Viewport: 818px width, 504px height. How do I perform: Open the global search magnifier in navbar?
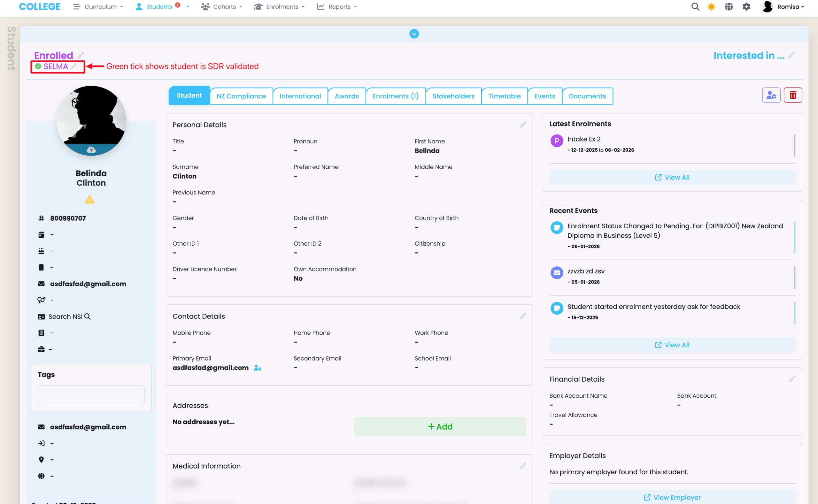point(695,7)
